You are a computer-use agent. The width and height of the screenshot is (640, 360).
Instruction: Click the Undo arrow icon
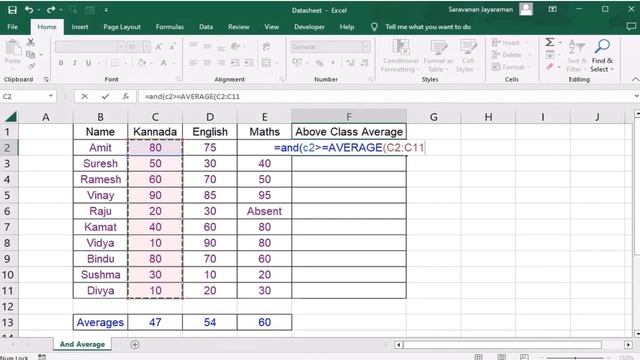pos(29,9)
